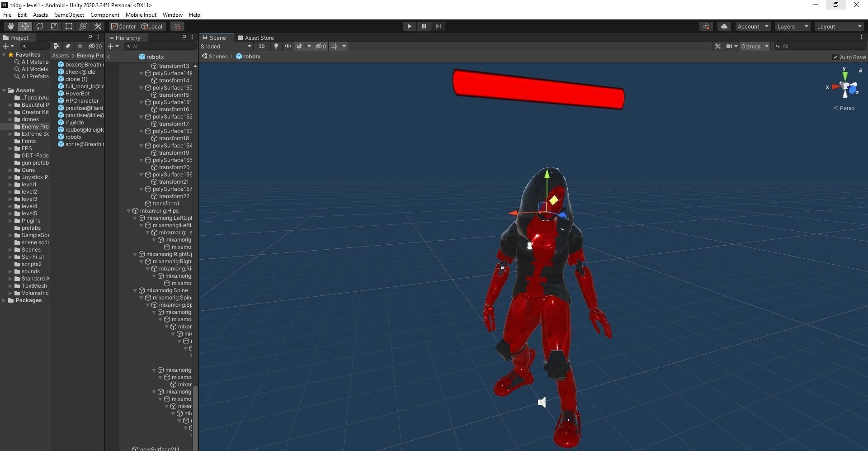Select the Hand (pan) tool
Viewport: 868px width, 451px height.
[x=10, y=26]
